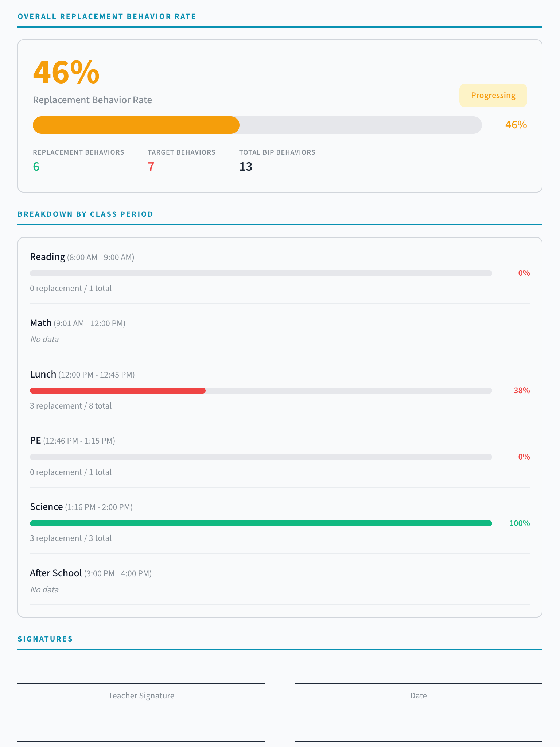
Task: Click the 100% value for Science
Action: click(x=519, y=523)
